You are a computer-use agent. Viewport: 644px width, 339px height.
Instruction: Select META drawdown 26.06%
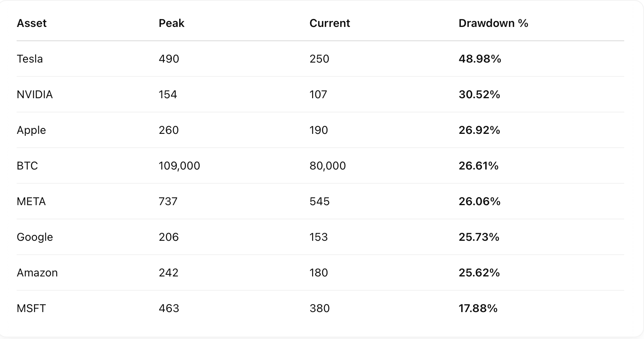(479, 202)
